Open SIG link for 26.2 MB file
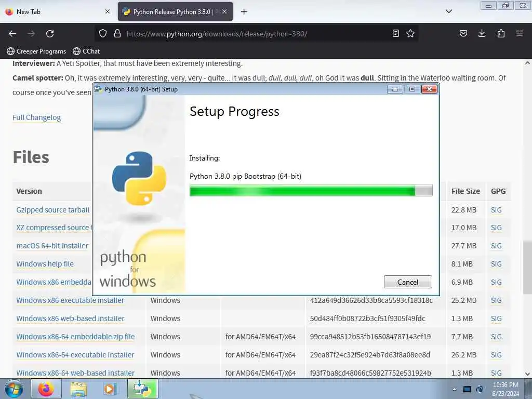The width and height of the screenshot is (532, 399). click(496, 354)
